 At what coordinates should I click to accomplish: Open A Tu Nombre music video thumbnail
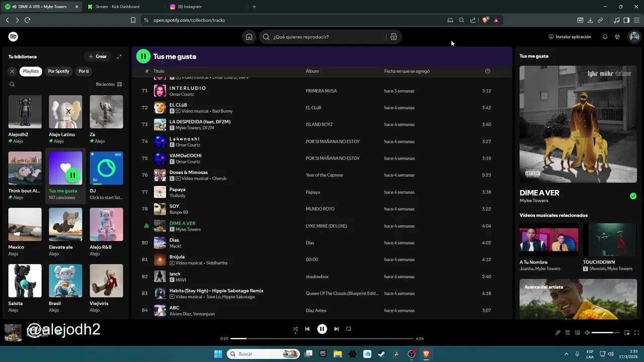(549, 239)
